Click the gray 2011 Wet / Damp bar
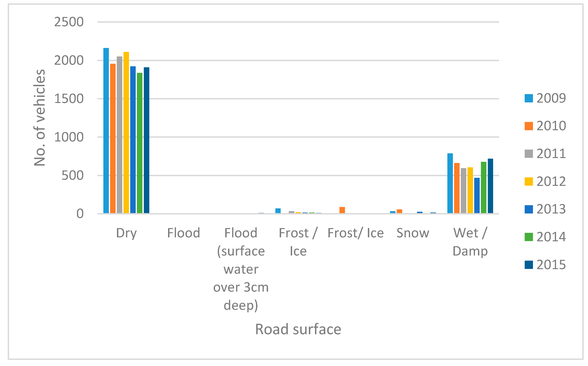Screen dimensions: 588x366 tap(463, 191)
